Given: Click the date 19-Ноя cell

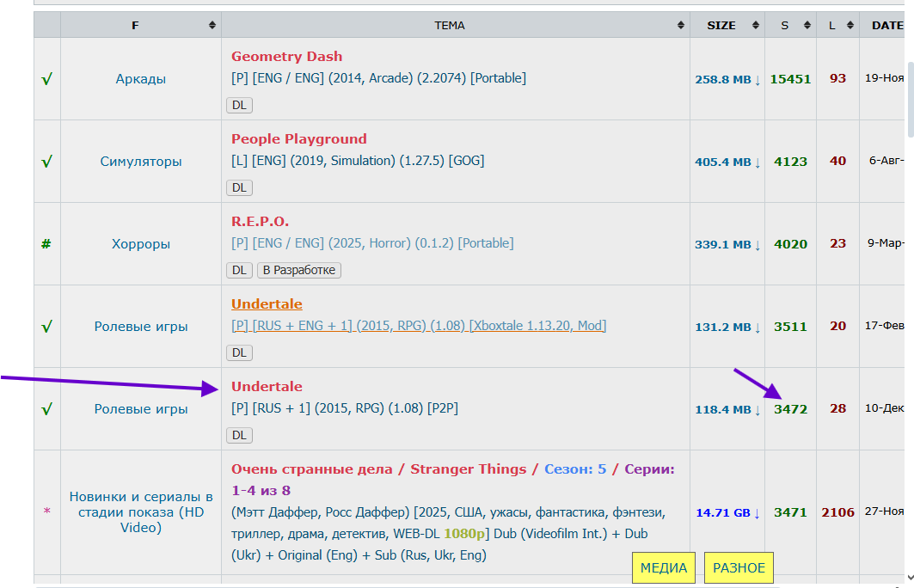Looking at the screenshot, I should click(884, 78).
